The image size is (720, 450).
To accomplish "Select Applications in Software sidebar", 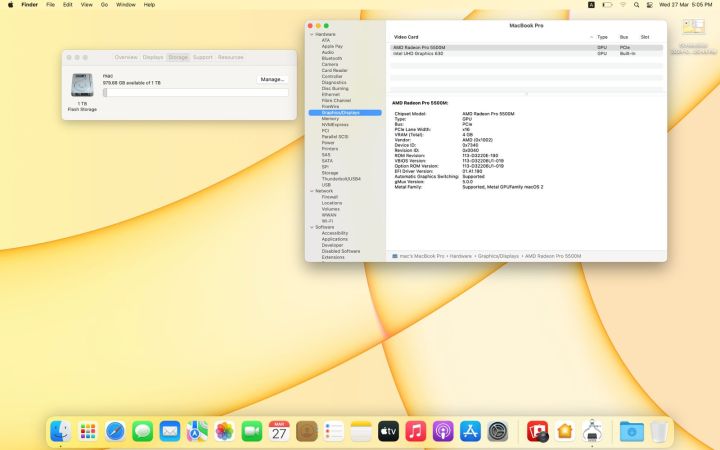I will [x=334, y=239].
